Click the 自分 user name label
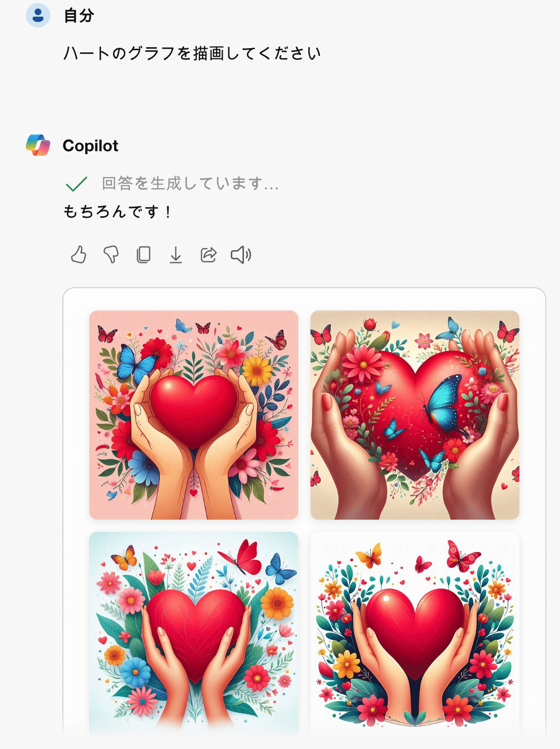Image resolution: width=560 pixels, height=749 pixels. tap(79, 16)
